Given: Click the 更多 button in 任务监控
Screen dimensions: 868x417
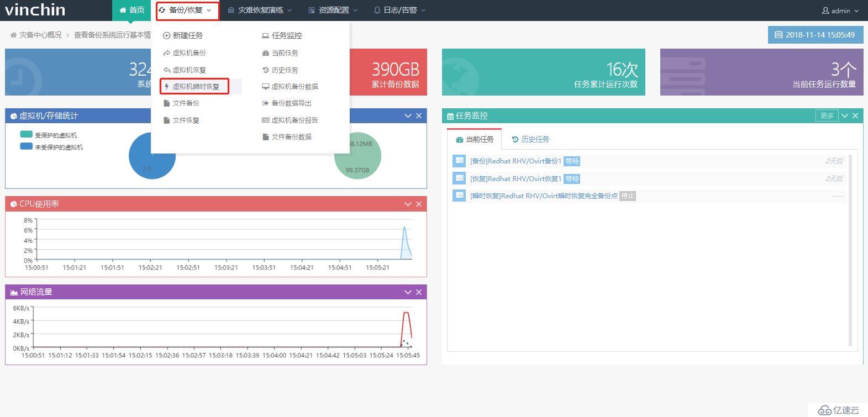Looking at the screenshot, I should (x=827, y=115).
